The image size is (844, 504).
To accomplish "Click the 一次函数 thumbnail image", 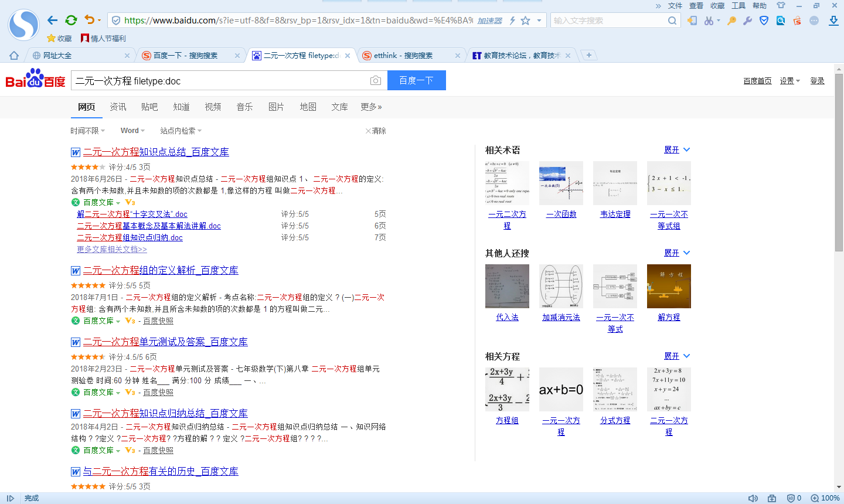I will pos(561,183).
